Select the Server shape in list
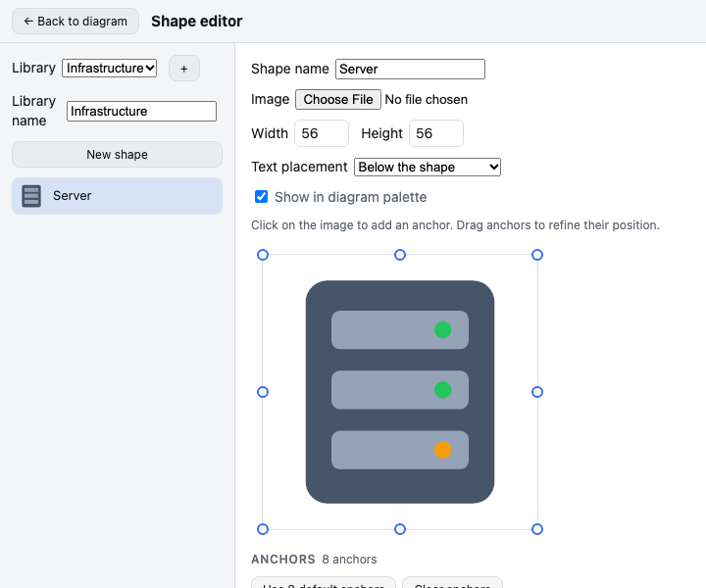This screenshot has height=588, width=706. click(117, 196)
